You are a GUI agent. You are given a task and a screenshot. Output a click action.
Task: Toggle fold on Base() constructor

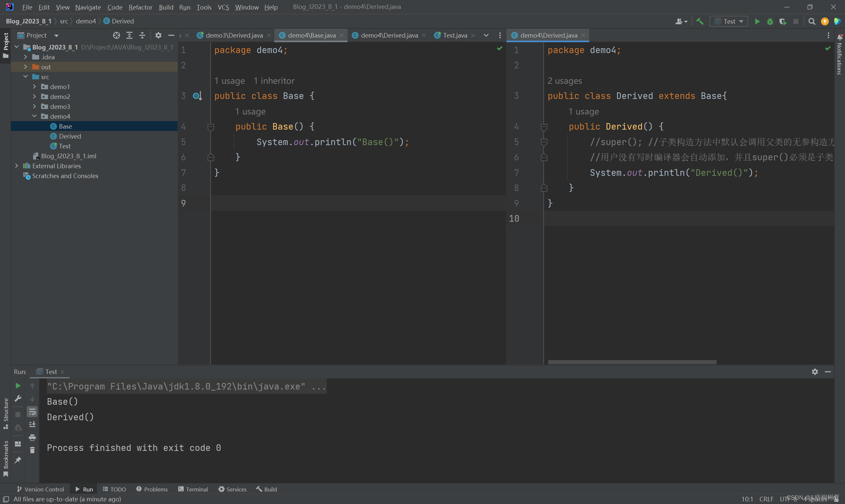coord(211,127)
